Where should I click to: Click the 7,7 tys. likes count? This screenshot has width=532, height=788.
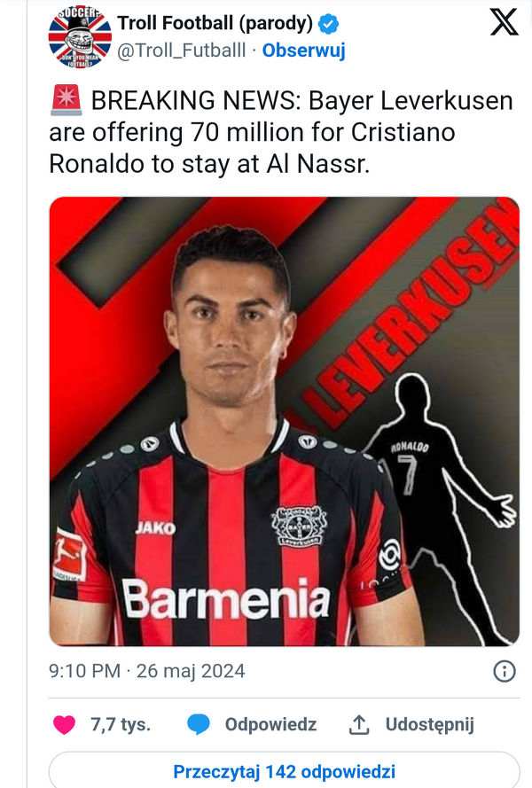coord(121,725)
